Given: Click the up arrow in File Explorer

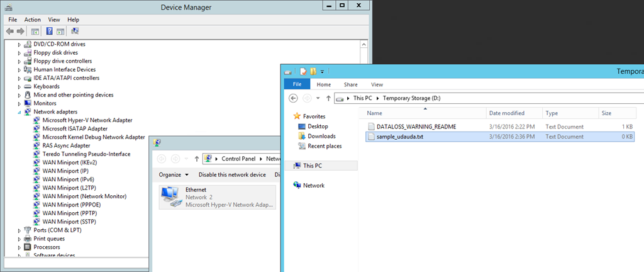Looking at the screenshot, I should point(328,98).
